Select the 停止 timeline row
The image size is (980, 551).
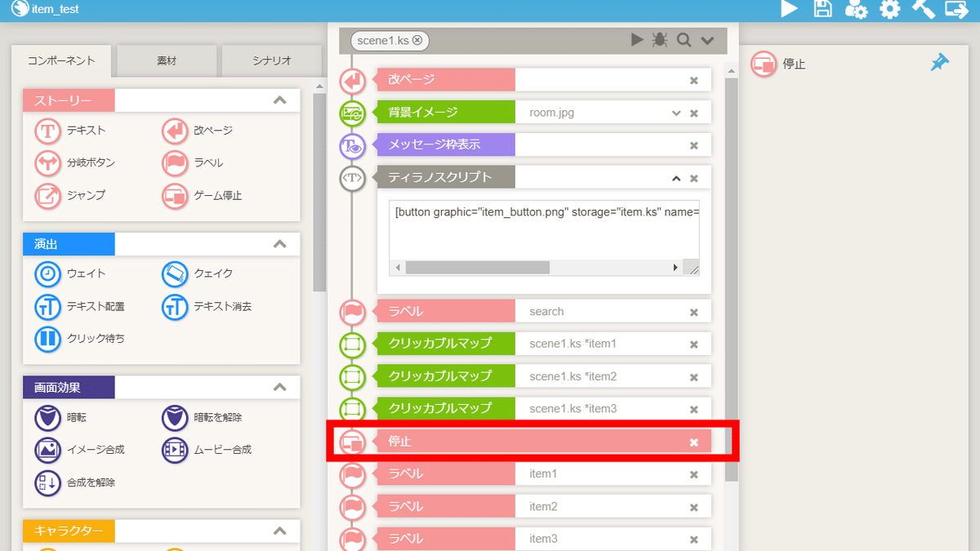point(544,442)
